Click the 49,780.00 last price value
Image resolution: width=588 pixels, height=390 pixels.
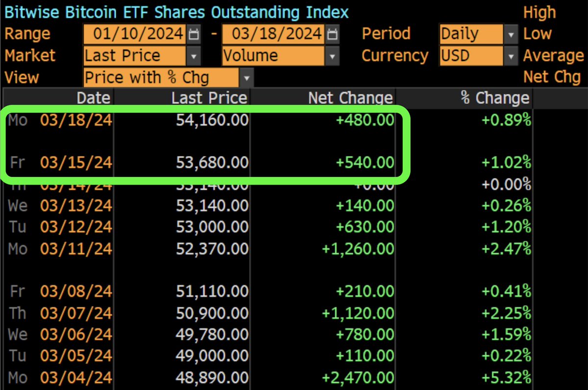pyautogui.click(x=212, y=335)
